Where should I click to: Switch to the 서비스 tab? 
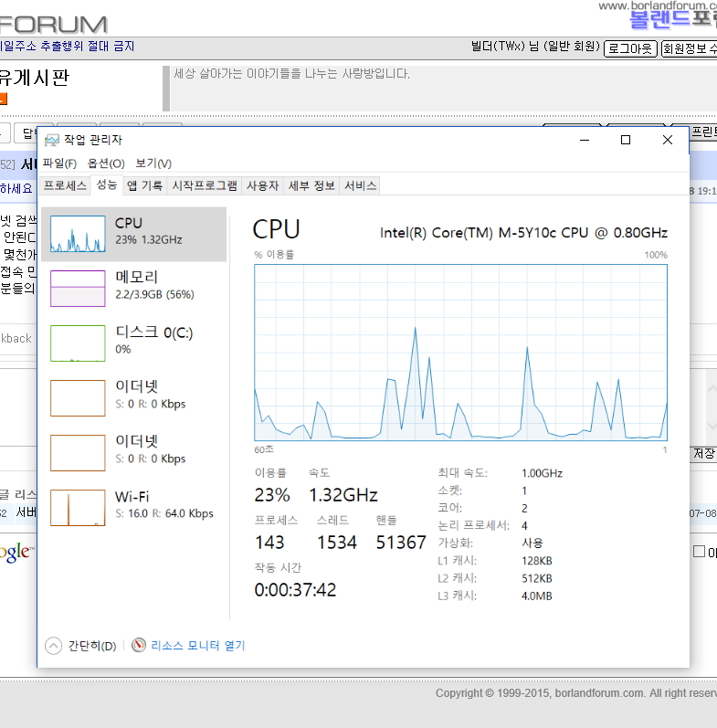[x=360, y=185]
